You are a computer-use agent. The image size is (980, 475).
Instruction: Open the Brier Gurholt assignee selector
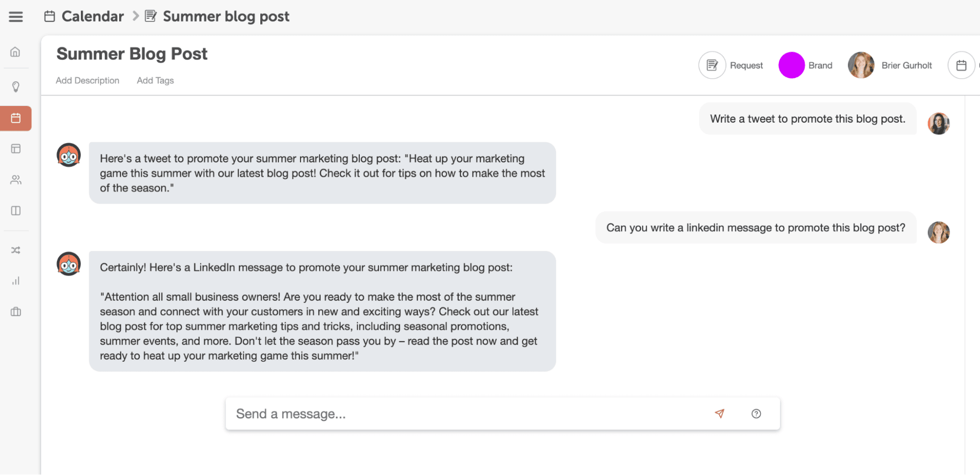[890, 65]
